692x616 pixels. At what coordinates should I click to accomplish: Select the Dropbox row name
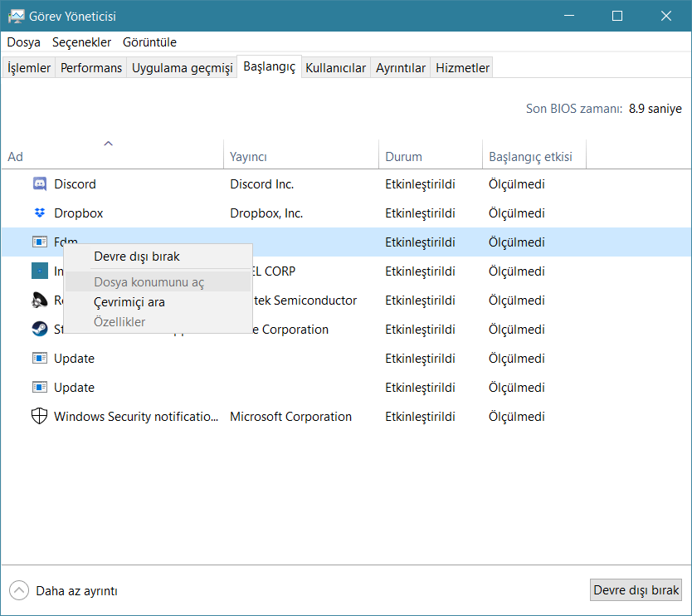coord(79,213)
